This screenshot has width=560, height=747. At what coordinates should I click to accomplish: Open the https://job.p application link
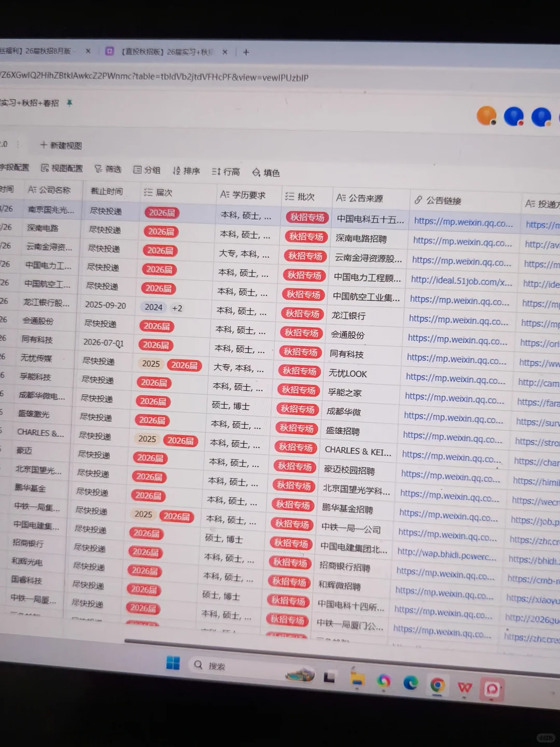click(535, 520)
